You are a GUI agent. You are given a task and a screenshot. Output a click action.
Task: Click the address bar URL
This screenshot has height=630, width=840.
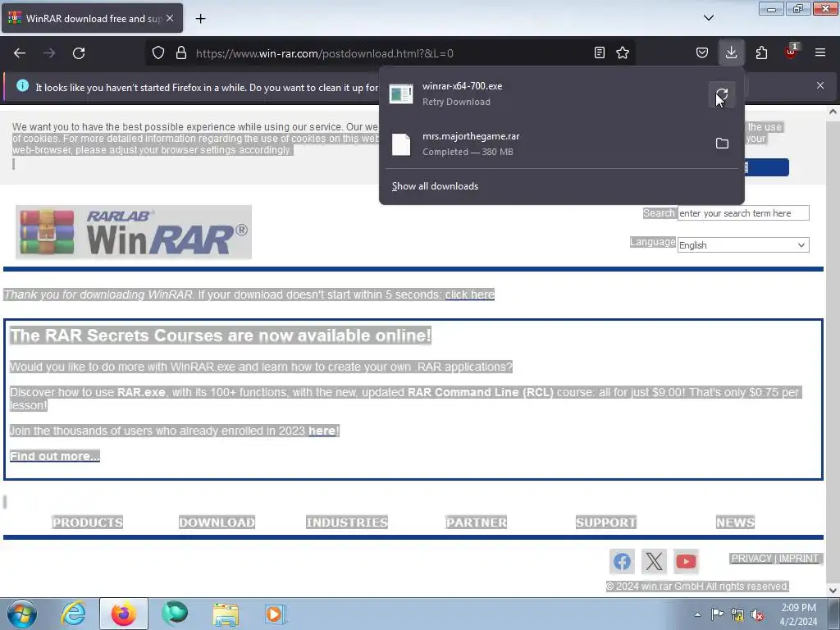(325, 53)
